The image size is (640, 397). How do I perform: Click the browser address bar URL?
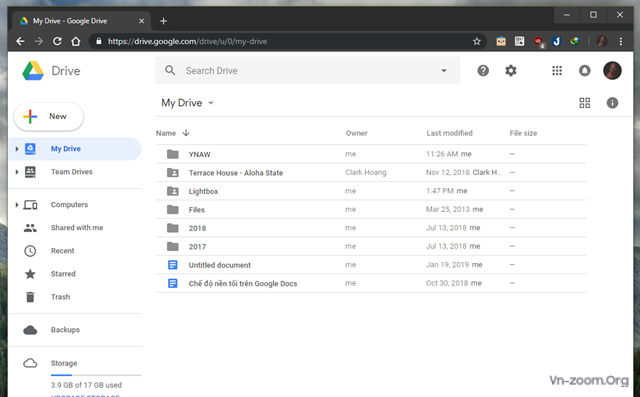point(187,41)
